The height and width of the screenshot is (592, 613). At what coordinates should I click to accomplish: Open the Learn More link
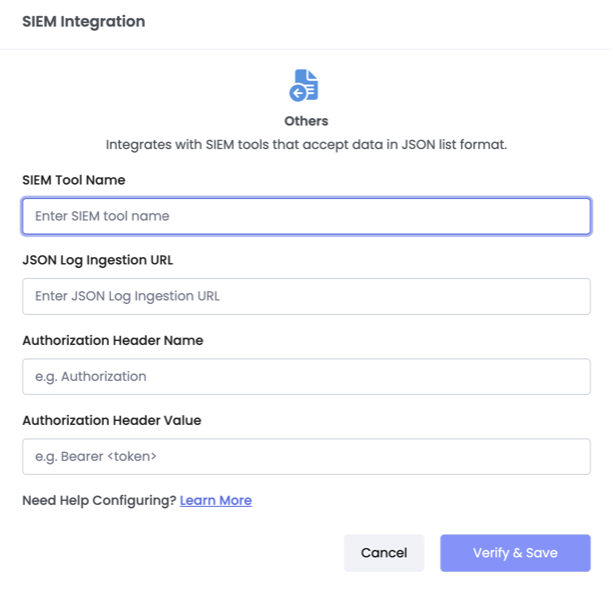coord(216,500)
